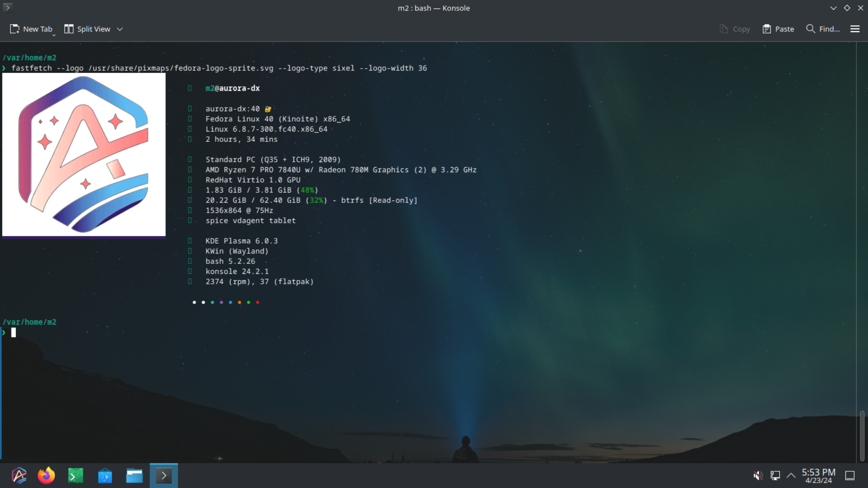This screenshot has height=488, width=868.
Task: Open the green Ptyxis terminal from taskbar
Action: pos(75,475)
